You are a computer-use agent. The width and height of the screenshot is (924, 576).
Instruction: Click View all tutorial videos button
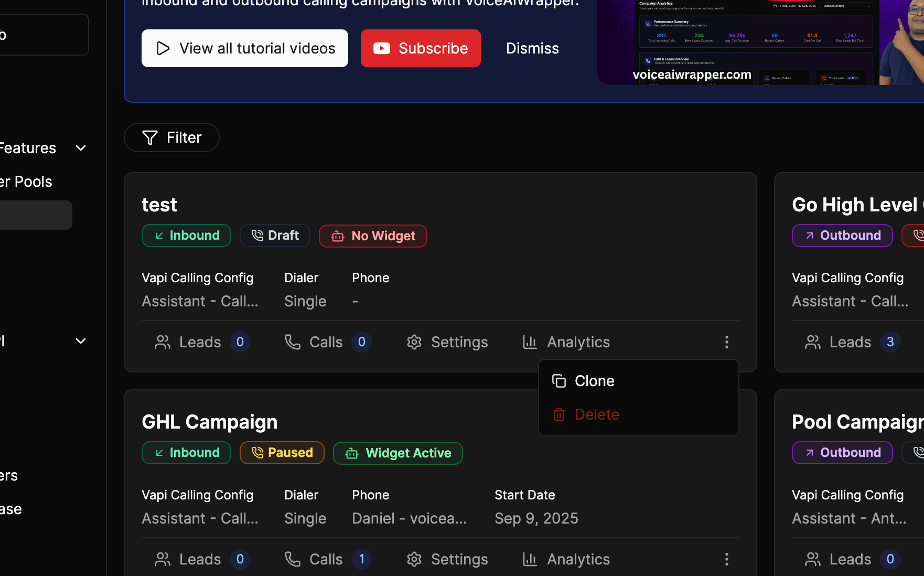245,48
